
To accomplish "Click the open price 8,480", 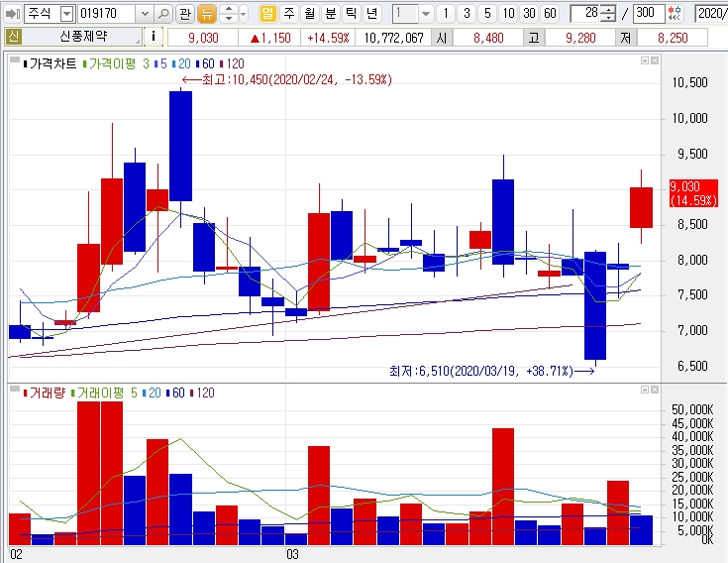I will 488,38.
